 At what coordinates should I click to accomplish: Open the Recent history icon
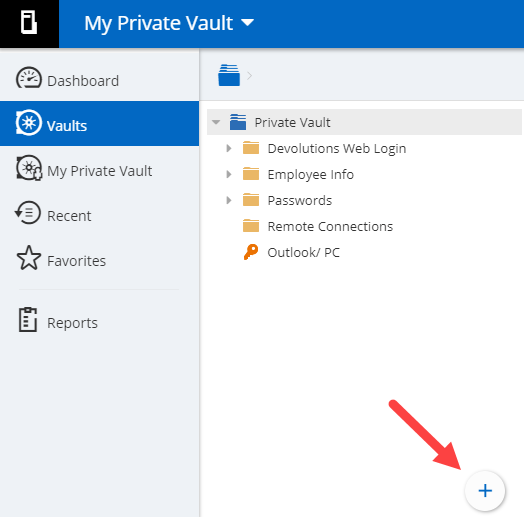point(28,213)
